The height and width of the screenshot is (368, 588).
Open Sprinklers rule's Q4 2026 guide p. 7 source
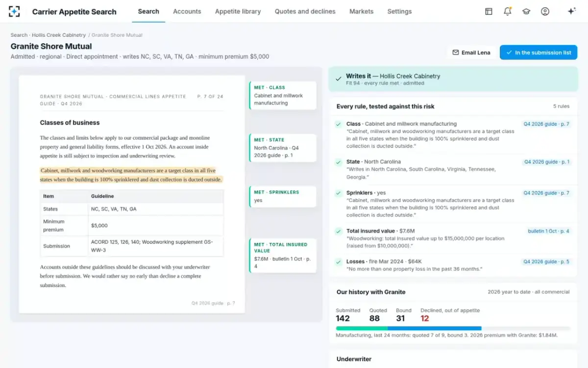point(546,193)
